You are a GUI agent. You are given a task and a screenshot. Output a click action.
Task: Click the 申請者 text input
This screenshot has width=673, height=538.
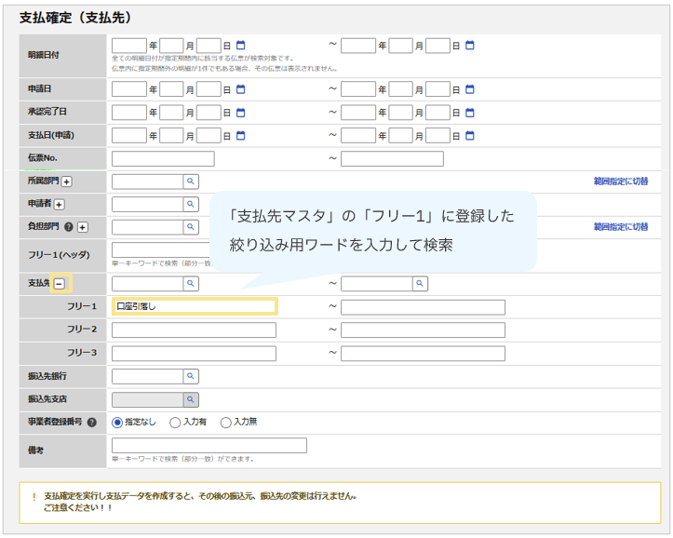pyautogui.click(x=148, y=204)
